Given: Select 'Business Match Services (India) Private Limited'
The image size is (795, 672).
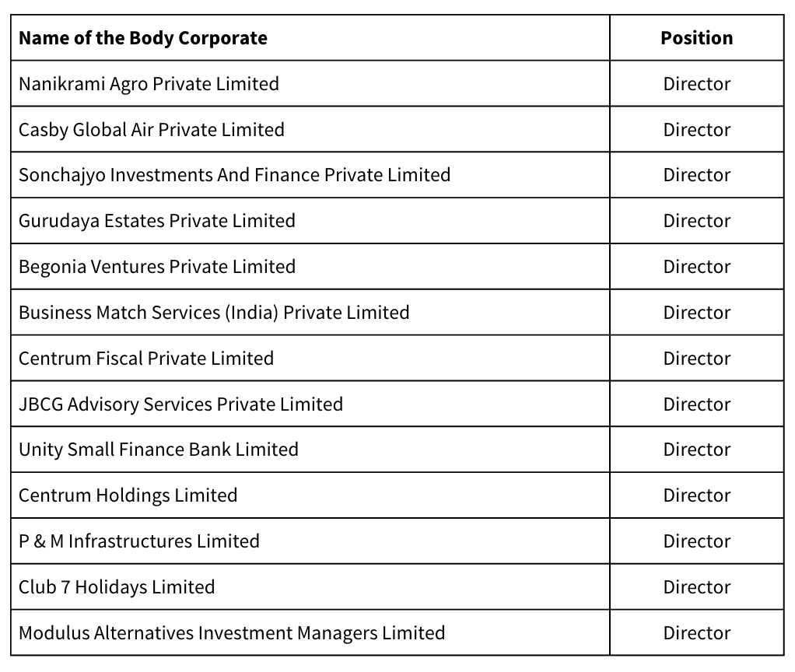Looking at the screenshot, I should (x=214, y=313).
